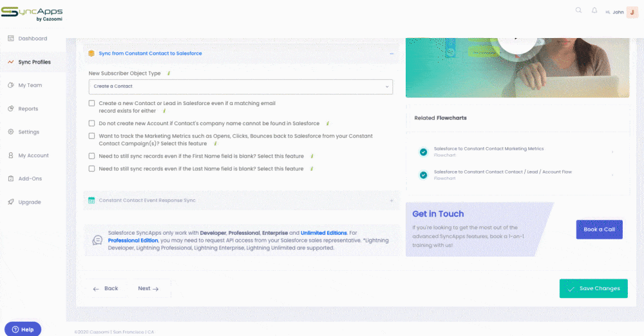644x336 pixels.
Task: Open Upgrade menu item
Action: point(30,202)
